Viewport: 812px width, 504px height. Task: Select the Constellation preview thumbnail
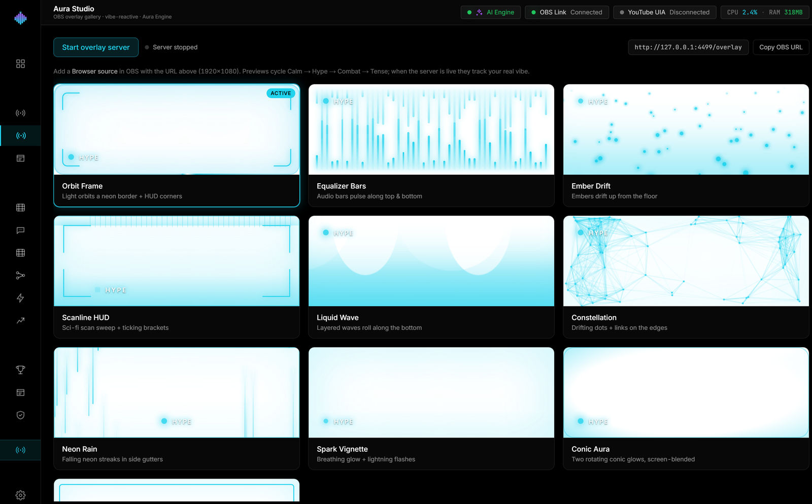(686, 261)
